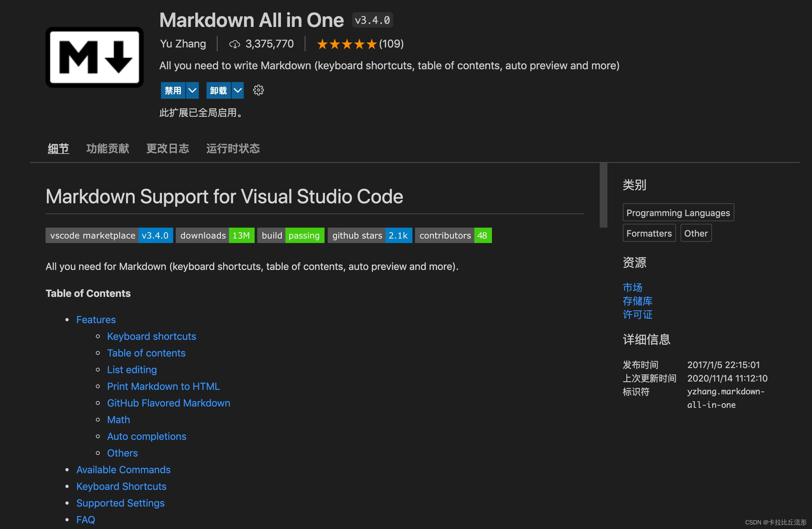Click the cloud download count icon
This screenshot has height=529, width=812.
click(235, 44)
